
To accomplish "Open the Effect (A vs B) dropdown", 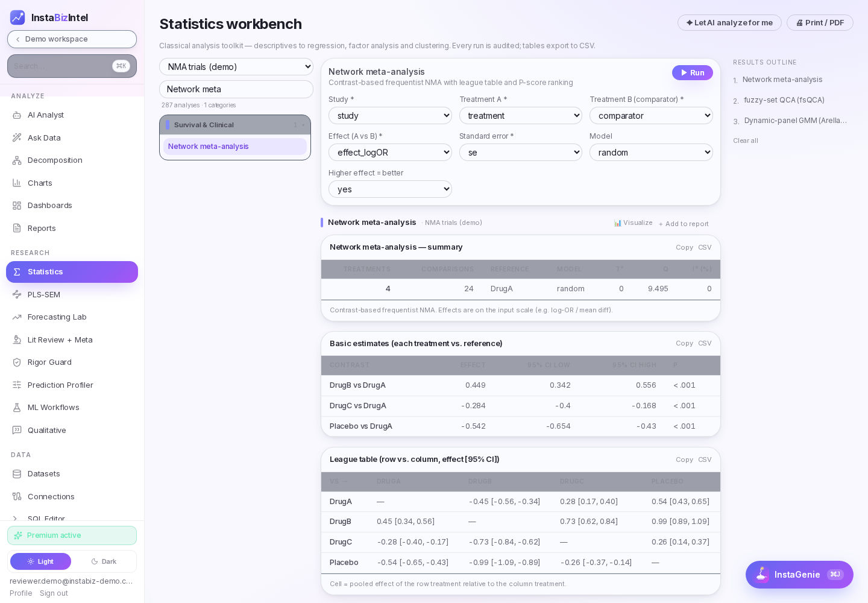I will click(x=390, y=153).
